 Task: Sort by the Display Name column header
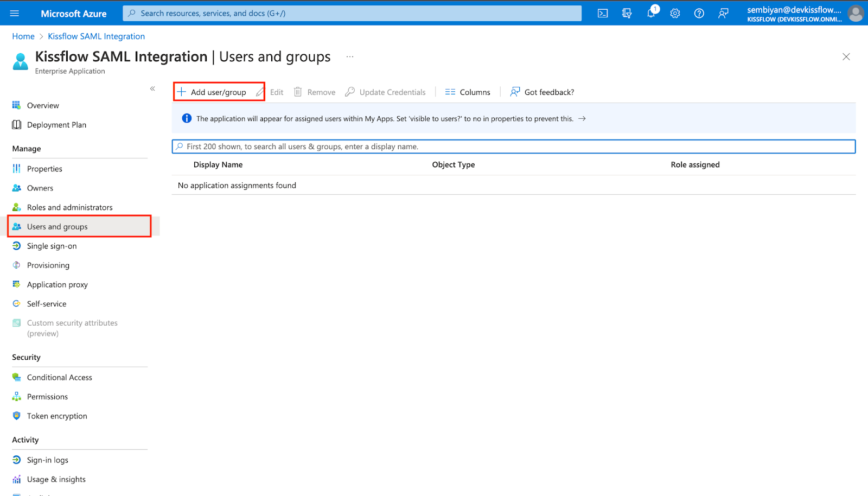[218, 164]
